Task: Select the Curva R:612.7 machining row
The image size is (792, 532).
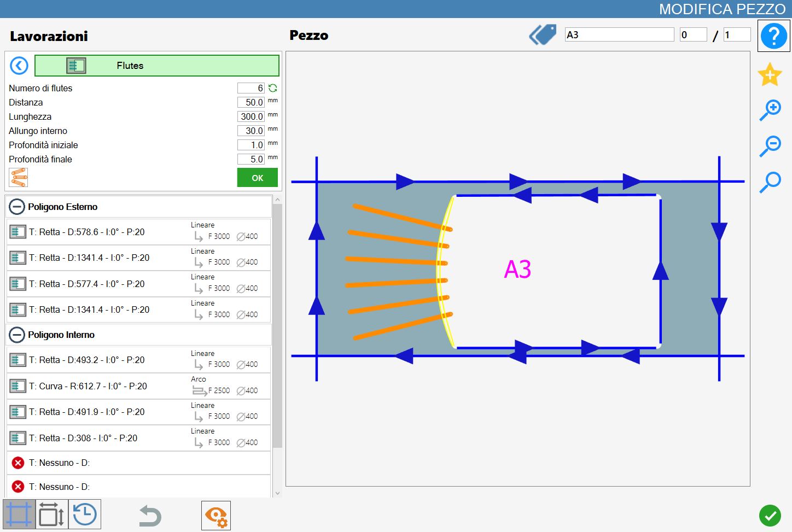Action: (139, 386)
